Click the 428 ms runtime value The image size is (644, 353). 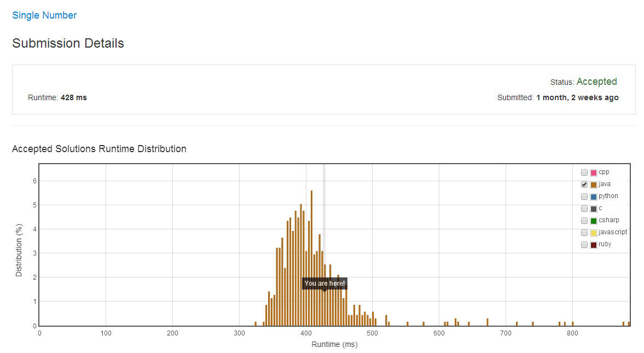pos(73,98)
